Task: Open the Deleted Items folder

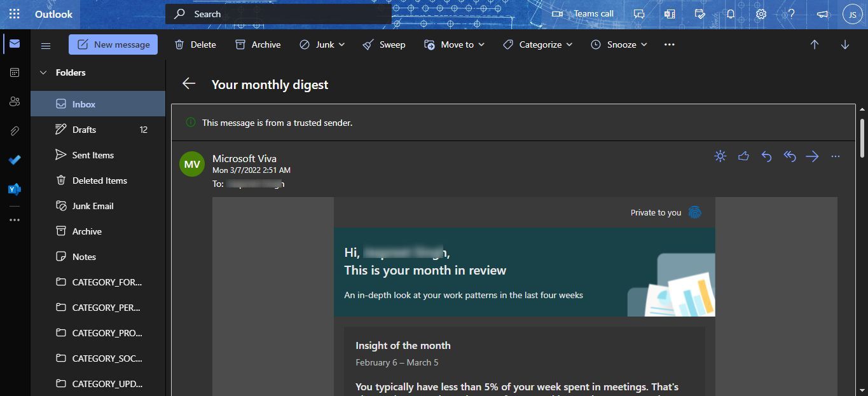Action: pyautogui.click(x=99, y=181)
